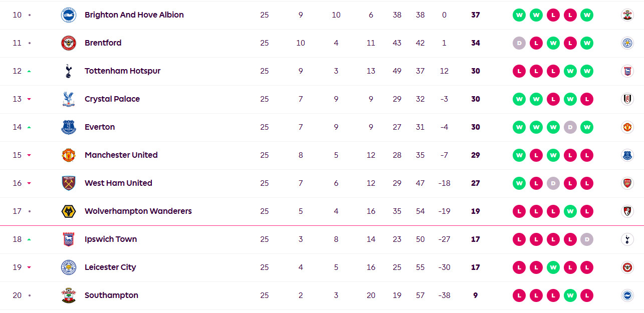Click the Leicester crest in Brentford's next-fixture column
644x313 pixels.
627,43
